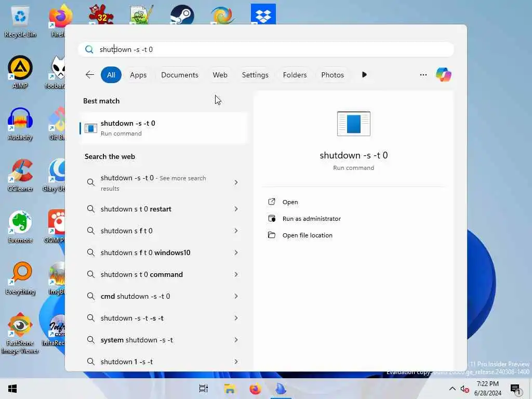
Task: Search web for 'shutdown 1 -s -t'
Action: 164,362
